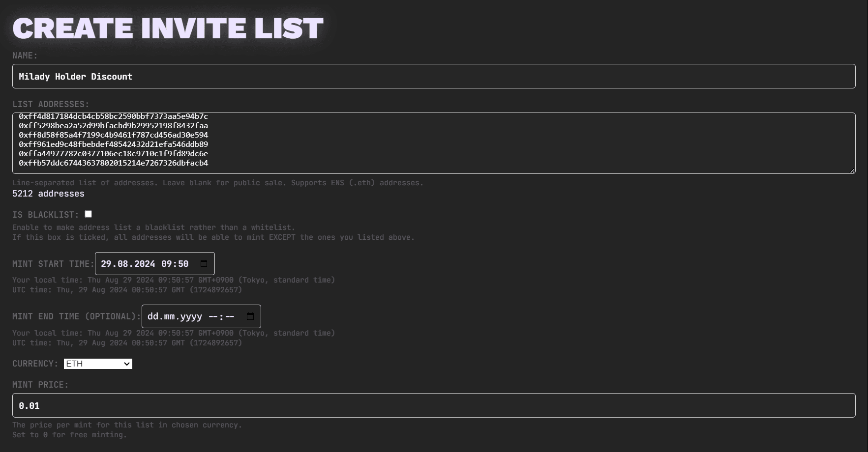Click the first address line starting 0xff4d8
The height and width of the screenshot is (452, 868).
(x=113, y=116)
